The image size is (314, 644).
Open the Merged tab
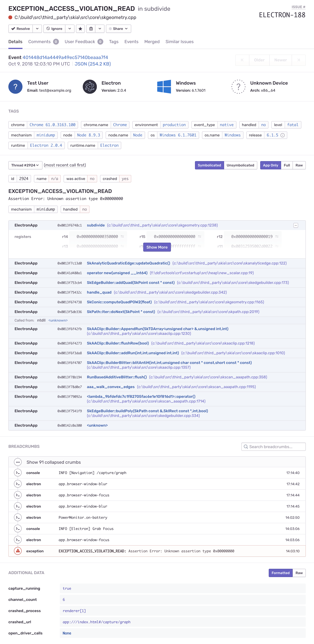point(152,42)
